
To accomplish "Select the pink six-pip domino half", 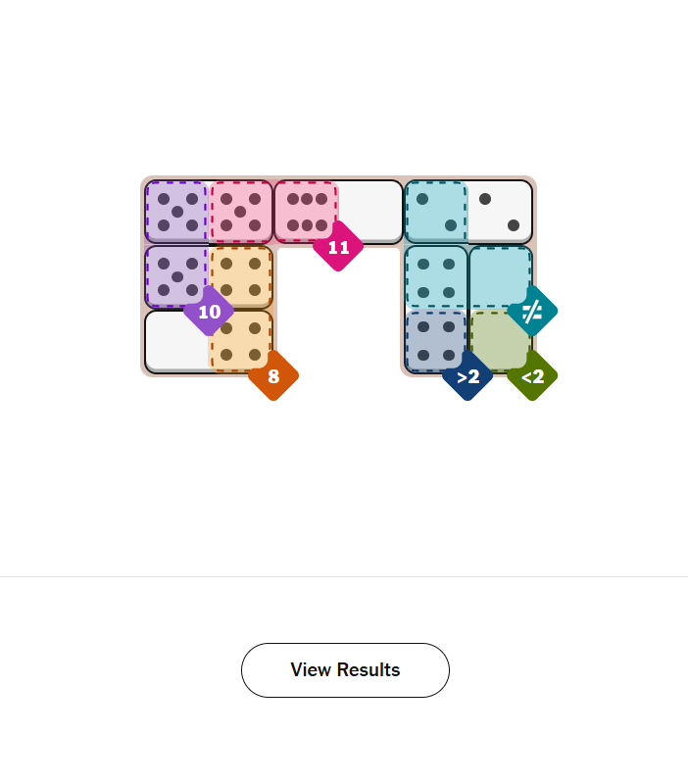I will coord(306,212).
